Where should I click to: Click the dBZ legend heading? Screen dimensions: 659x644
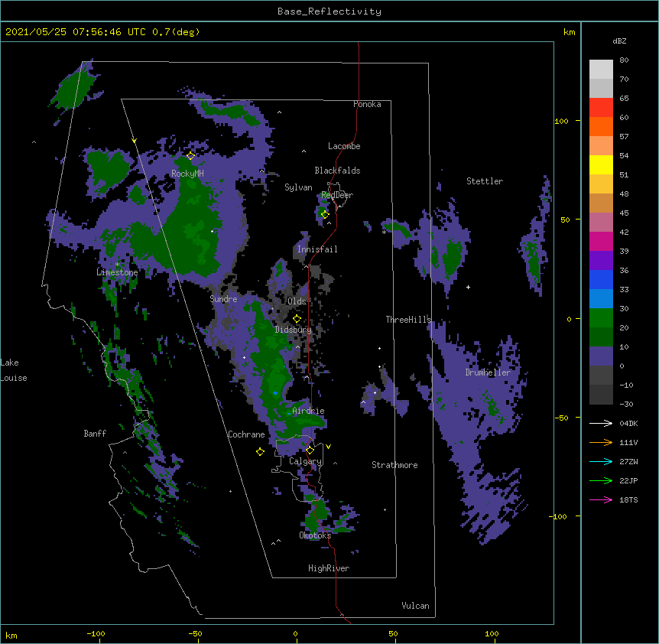coord(619,41)
